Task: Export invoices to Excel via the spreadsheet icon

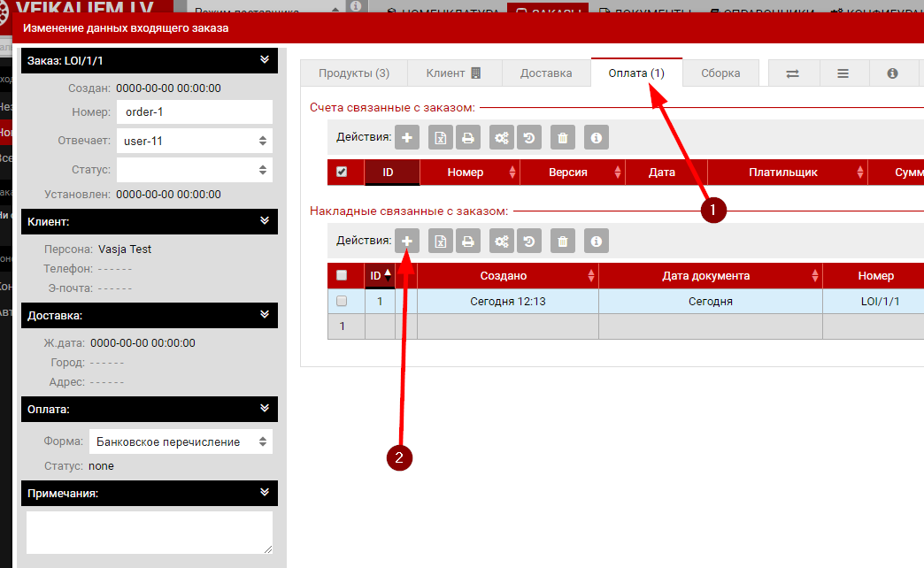Action: 440,137
